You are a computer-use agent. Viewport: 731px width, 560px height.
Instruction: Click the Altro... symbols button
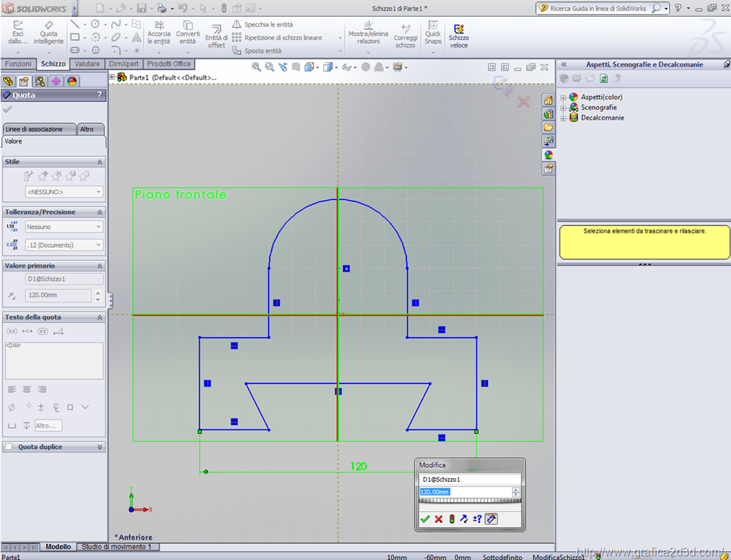pos(48,425)
